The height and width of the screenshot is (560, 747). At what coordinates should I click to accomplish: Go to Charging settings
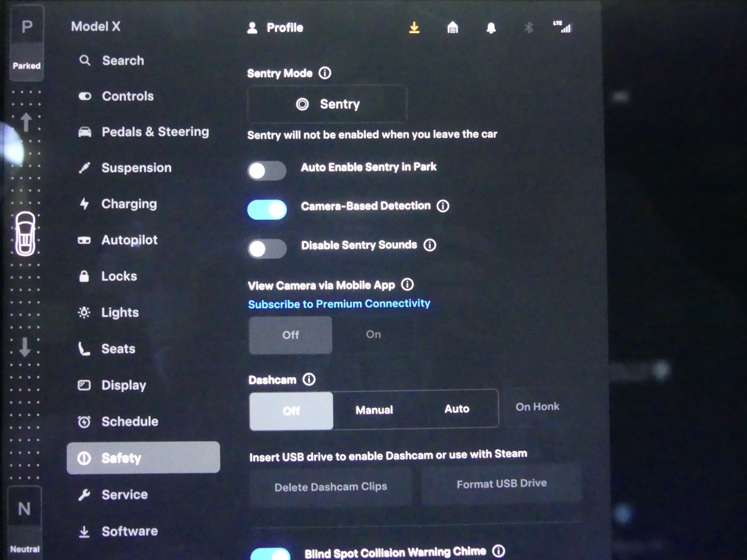pyautogui.click(x=129, y=204)
